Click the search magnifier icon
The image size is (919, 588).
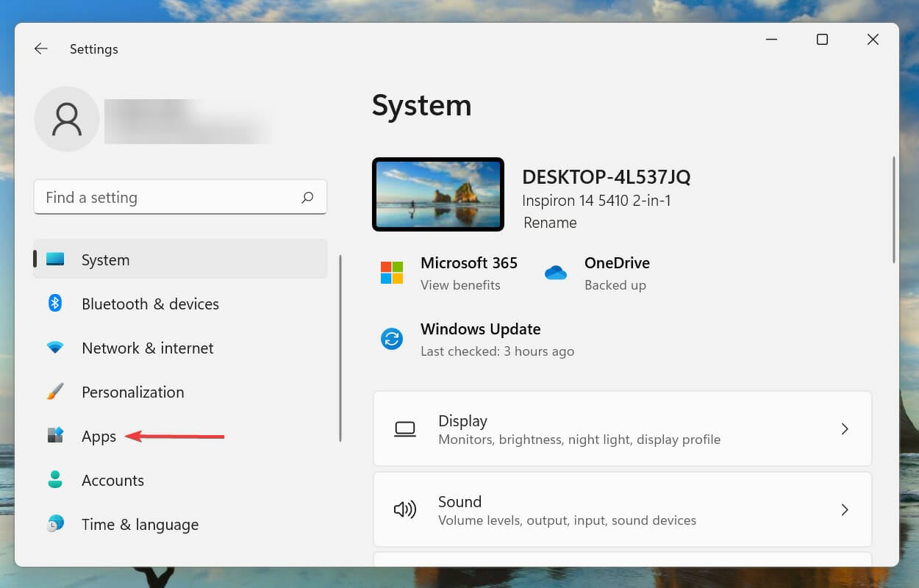coord(307,197)
